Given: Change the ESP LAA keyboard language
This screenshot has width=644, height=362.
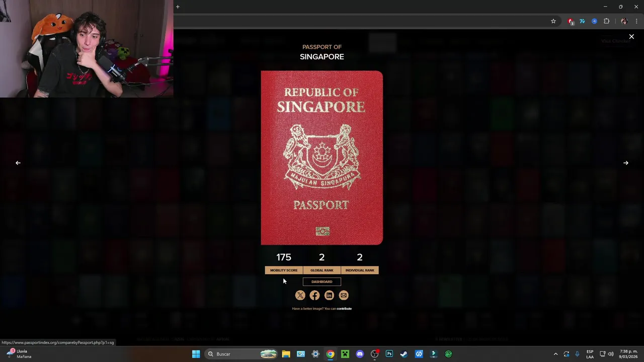Looking at the screenshot, I should pos(590,354).
